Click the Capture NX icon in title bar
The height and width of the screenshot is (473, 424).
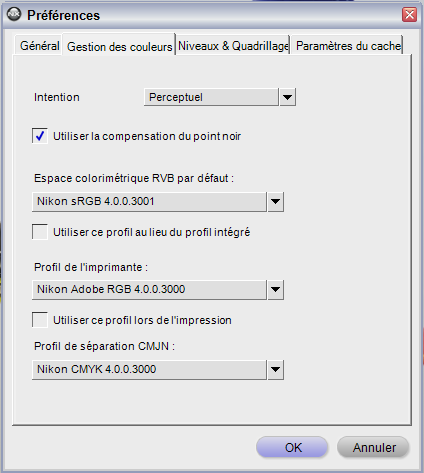coord(14,14)
